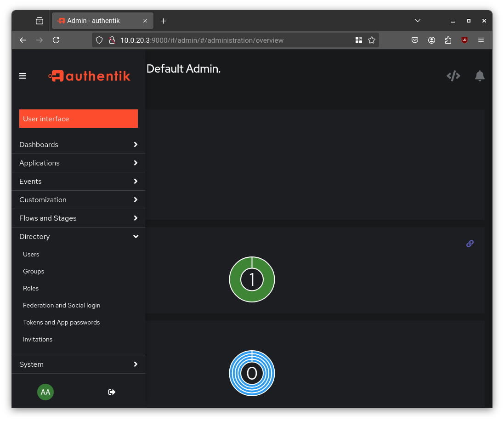The width and height of the screenshot is (504, 421).
Task: List all tabs dropdown arrow
Action: (x=418, y=21)
